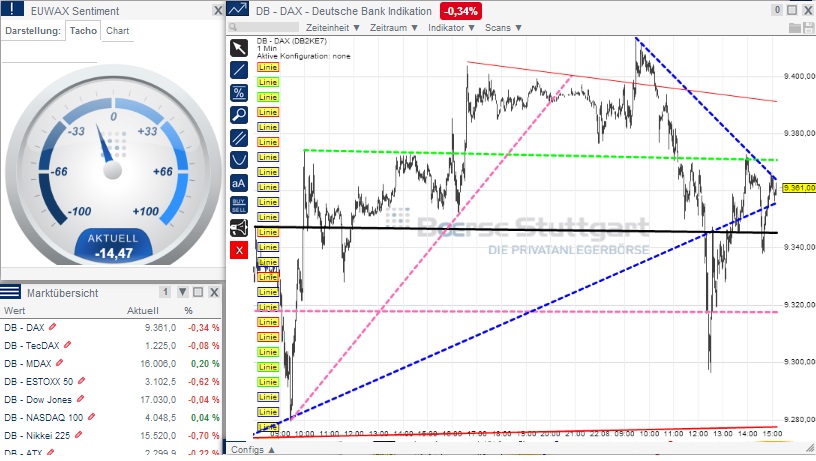This screenshot has height=461, width=816.
Task: Click the pencil icon next to DB - DAX
Action: (53, 327)
